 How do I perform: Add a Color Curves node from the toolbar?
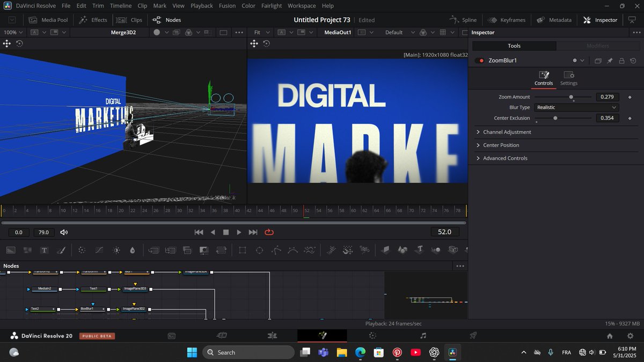coord(99,250)
